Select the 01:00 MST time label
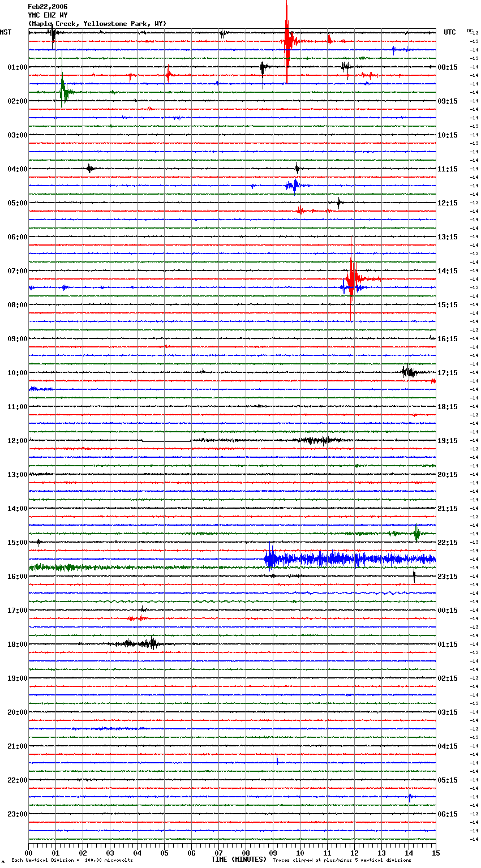The height and width of the screenshot is (868, 481). pyautogui.click(x=18, y=67)
